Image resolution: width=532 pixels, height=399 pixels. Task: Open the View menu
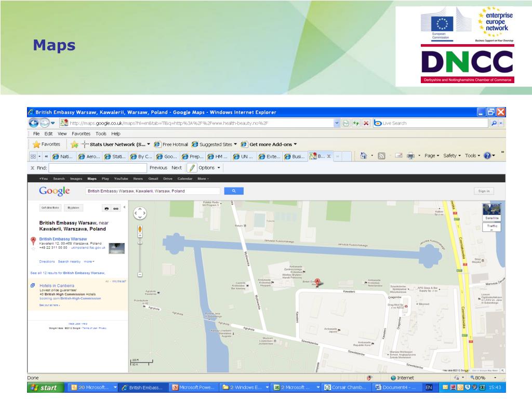point(62,134)
